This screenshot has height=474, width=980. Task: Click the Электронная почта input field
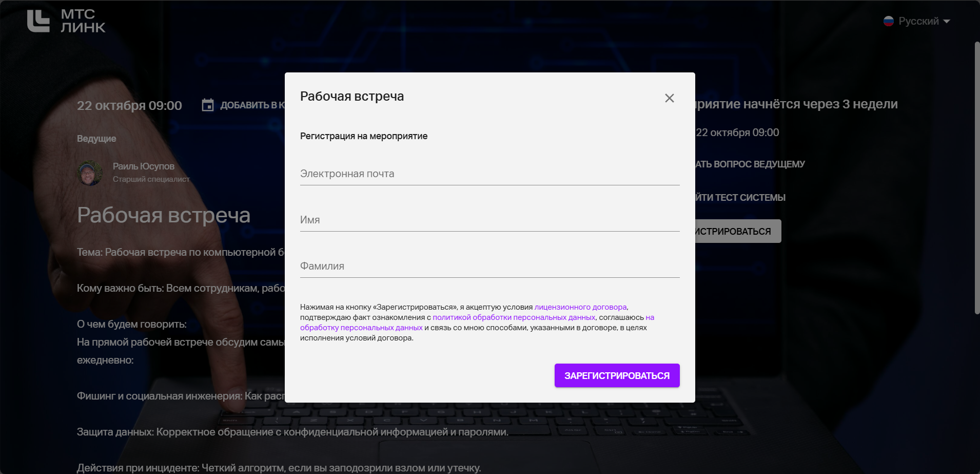tap(489, 174)
